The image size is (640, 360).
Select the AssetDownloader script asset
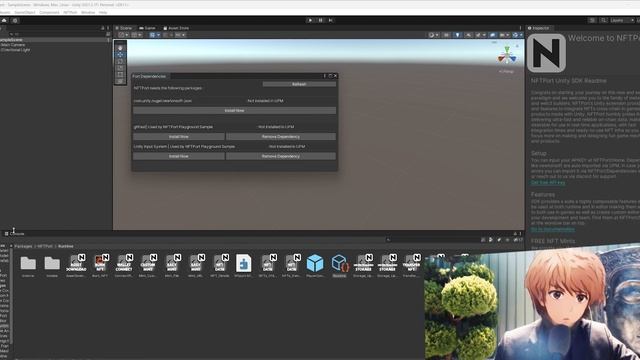pyautogui.click(x=76, y=264)
